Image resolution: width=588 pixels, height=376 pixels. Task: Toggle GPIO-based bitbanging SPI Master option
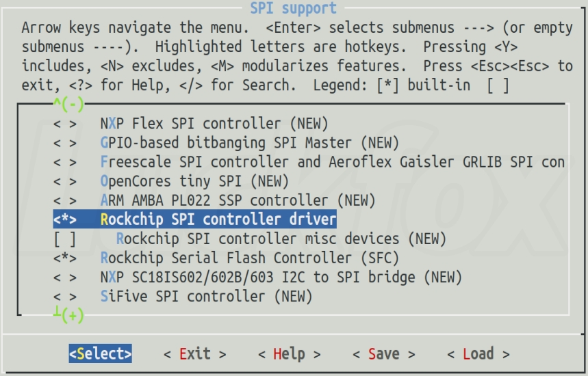coord(65,143)
